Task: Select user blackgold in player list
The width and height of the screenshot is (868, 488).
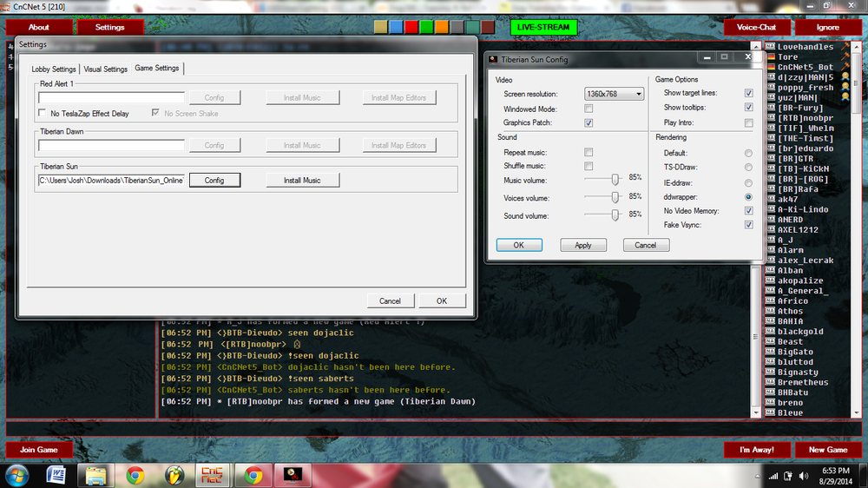Action: [x=800, y=331]
